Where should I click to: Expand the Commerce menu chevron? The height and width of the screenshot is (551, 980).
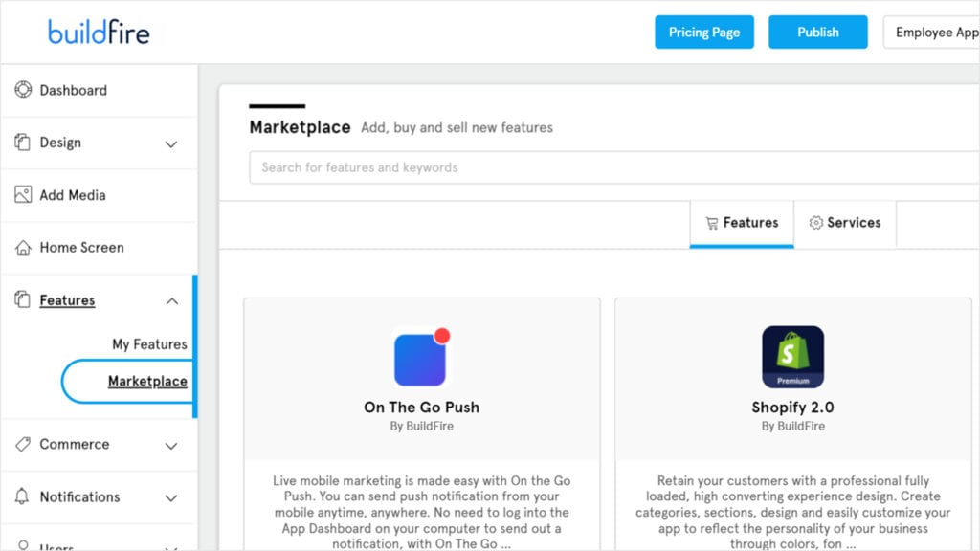pyautogui.click(x=171, y=446)
